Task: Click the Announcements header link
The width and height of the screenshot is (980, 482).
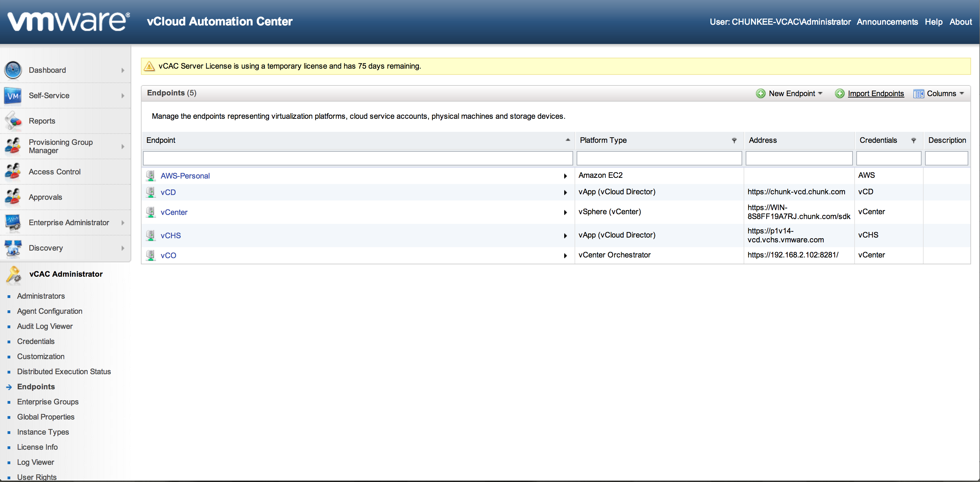Action: coord(887,22)
